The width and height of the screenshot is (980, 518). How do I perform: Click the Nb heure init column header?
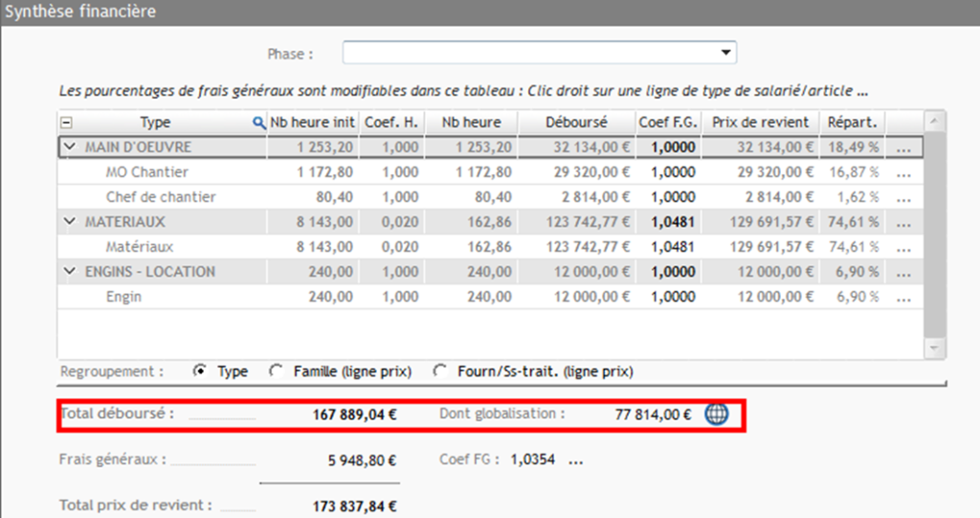tap(312, 122)
